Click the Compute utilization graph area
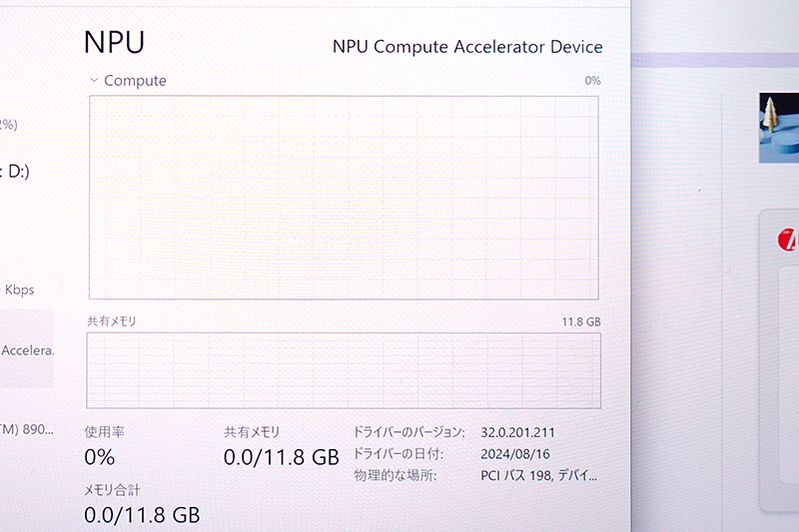 344,198
